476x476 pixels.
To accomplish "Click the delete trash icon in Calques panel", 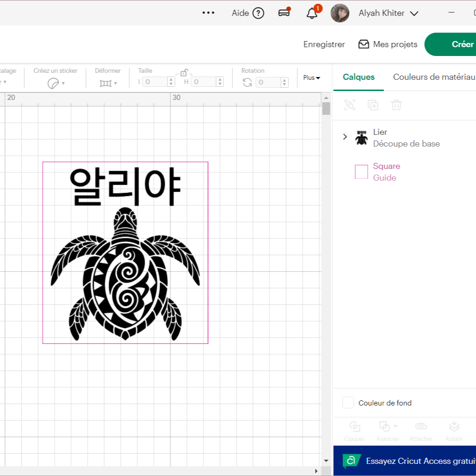I will tap(396, 105).
